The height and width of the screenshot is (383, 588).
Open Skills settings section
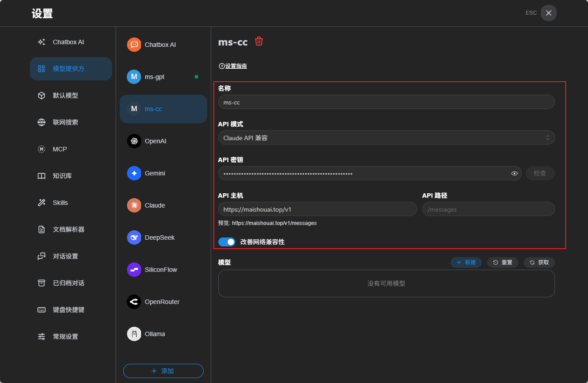point(71,203)
